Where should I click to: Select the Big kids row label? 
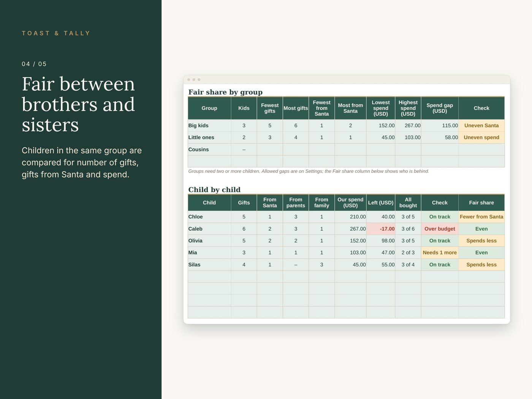(x=198, y=125)
